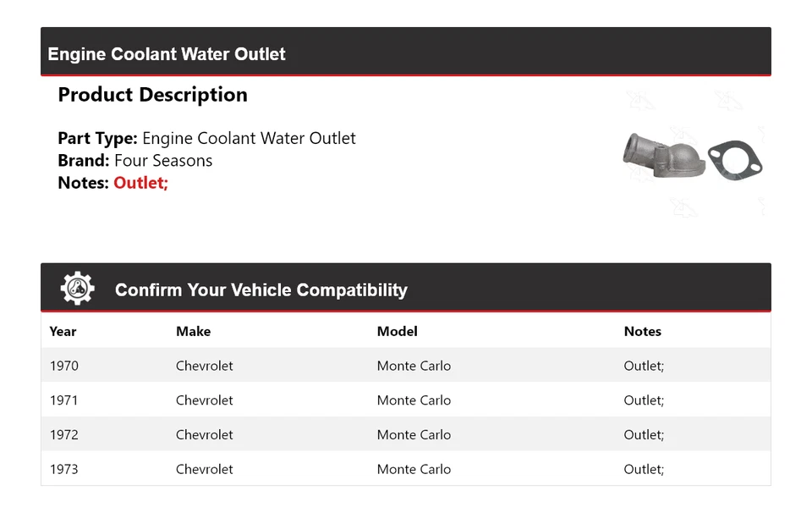This screenshot has height=513, width=812.
Task: Click the Product Description heading
Action: point(152,95)
